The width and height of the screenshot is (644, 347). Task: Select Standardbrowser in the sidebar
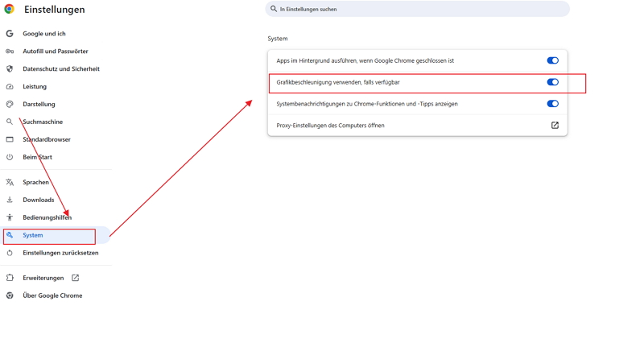[x=47, y=140]
